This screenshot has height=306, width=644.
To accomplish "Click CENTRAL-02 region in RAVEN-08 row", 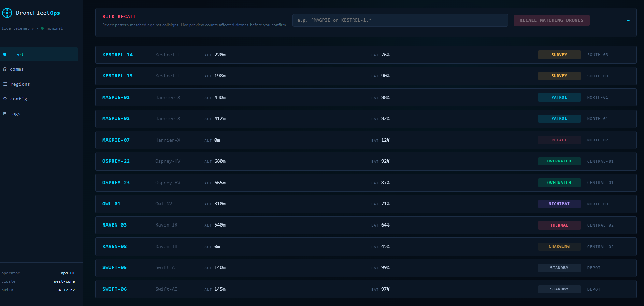I will tap(600, 247).
